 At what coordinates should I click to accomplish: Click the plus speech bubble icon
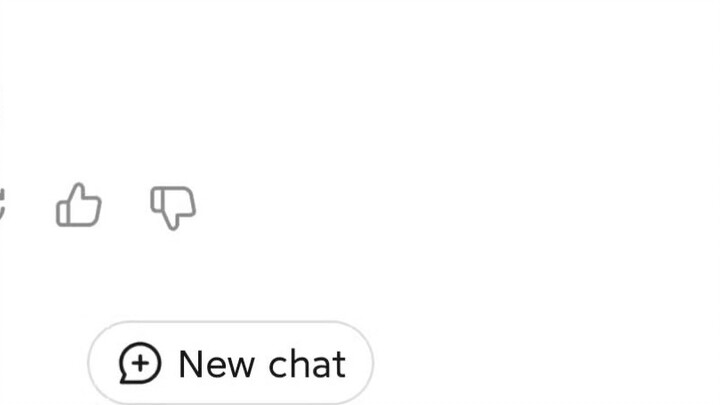point(140,363)
